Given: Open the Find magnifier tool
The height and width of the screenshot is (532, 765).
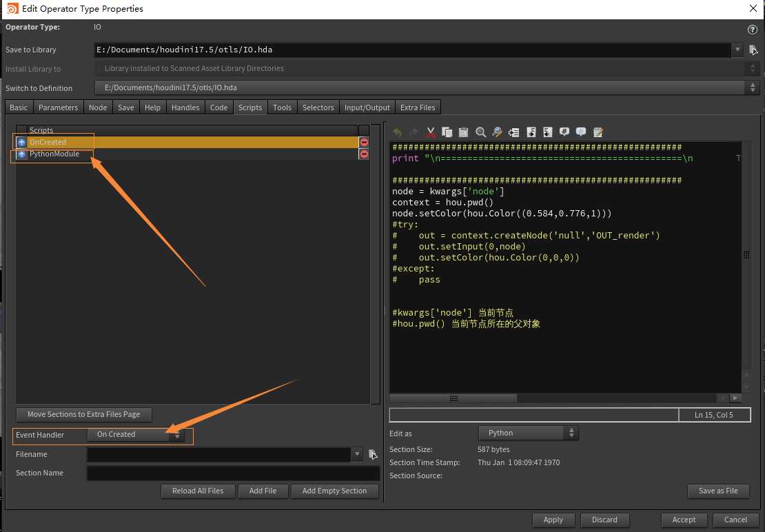Looking at the screenshot, I should click(480, 132).
